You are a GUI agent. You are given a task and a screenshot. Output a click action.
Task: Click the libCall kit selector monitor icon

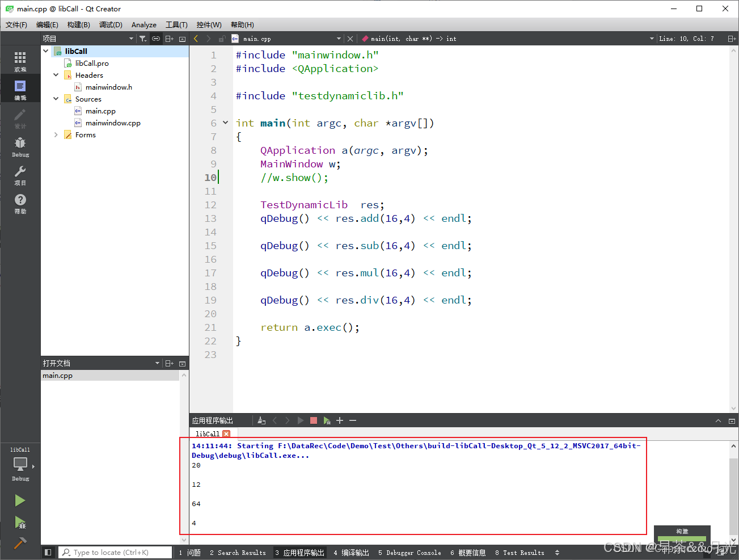coord(20,465)
